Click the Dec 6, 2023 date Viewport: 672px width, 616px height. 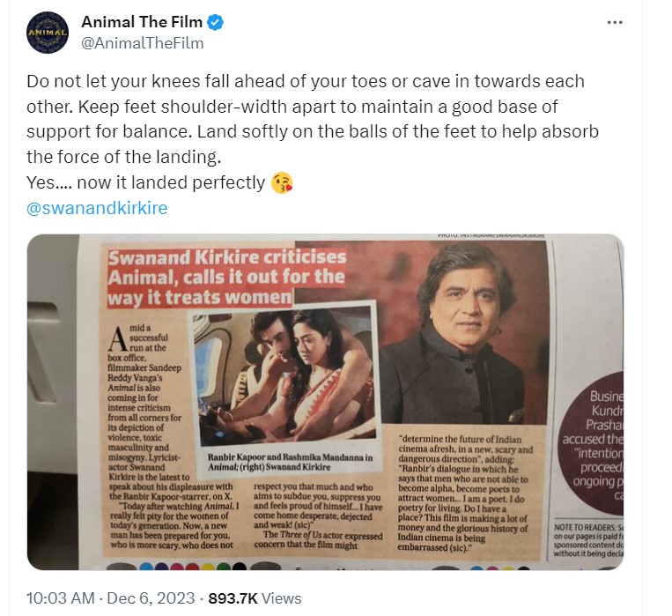pyautogui.click(x=148, y=597)
